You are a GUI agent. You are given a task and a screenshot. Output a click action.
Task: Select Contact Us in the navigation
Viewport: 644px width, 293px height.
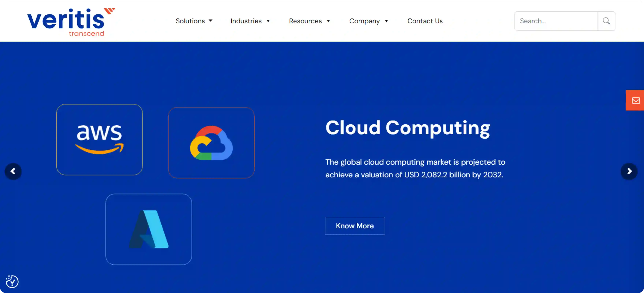pyautogui.click(x=425, y=21)
